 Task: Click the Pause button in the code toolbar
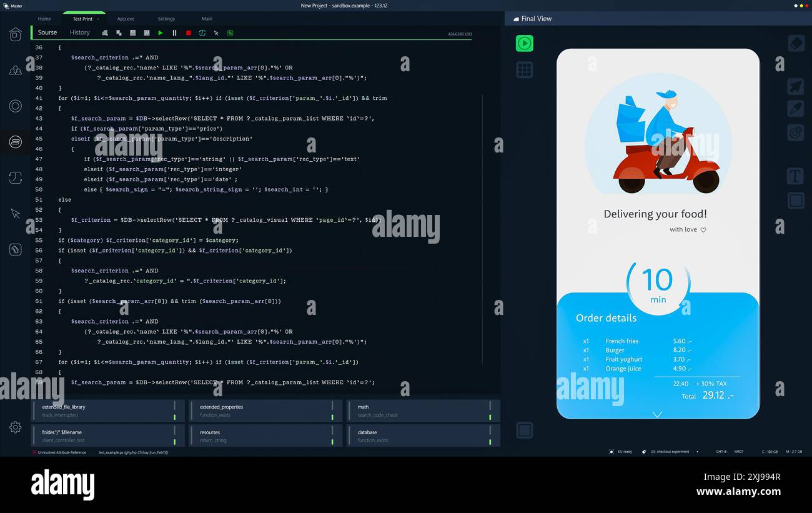pos(174,32)
